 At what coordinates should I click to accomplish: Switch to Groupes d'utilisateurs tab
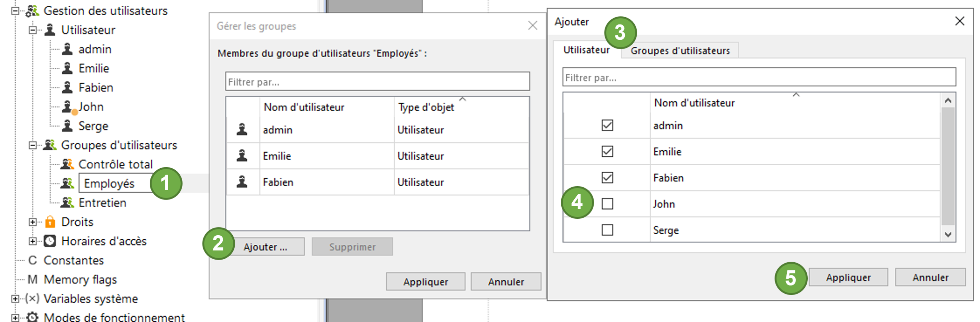click(x=680, y=51)
